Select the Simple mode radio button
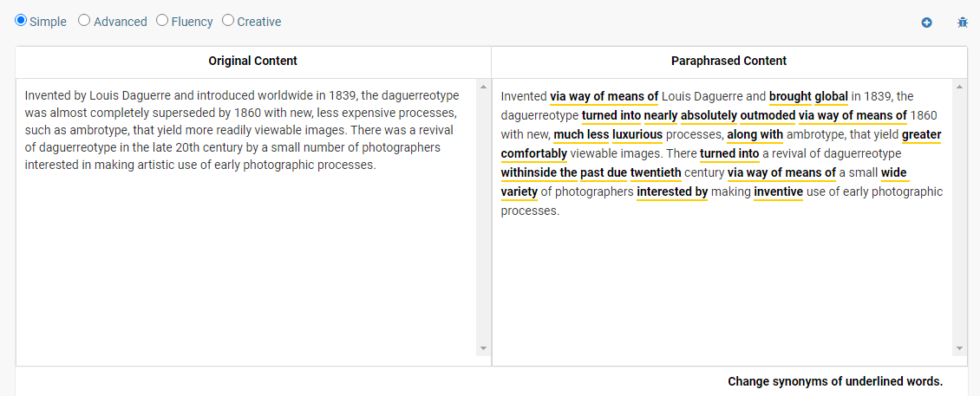980x396 pixels. click(21, 21)
